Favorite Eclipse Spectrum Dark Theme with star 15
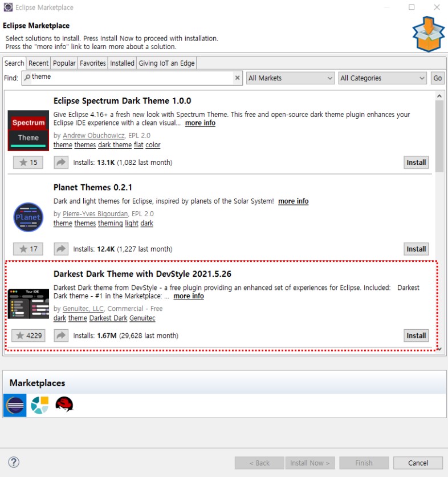 [x=28, y=162]
